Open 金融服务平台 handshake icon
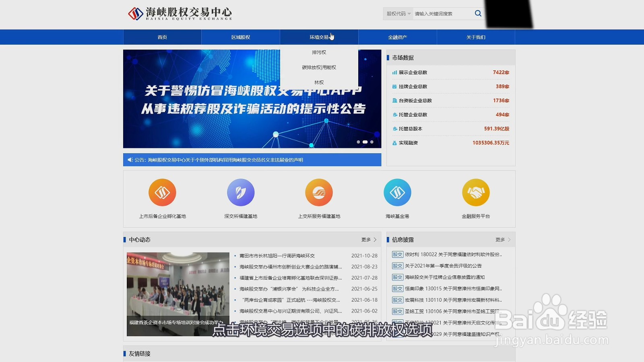Image resolution: width=644 pixels, height=362 pixels. point(476,192)
